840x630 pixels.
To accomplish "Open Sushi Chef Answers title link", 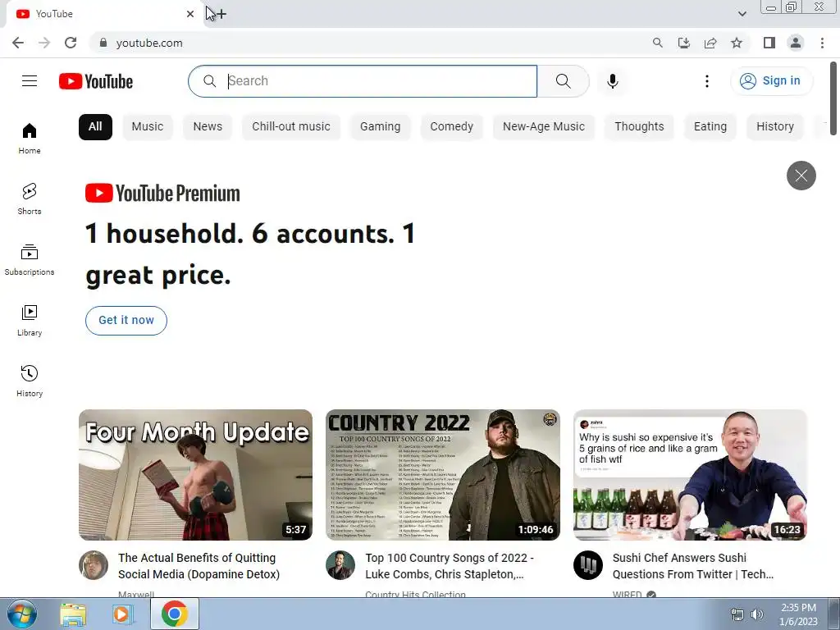I will pos(692,566).
